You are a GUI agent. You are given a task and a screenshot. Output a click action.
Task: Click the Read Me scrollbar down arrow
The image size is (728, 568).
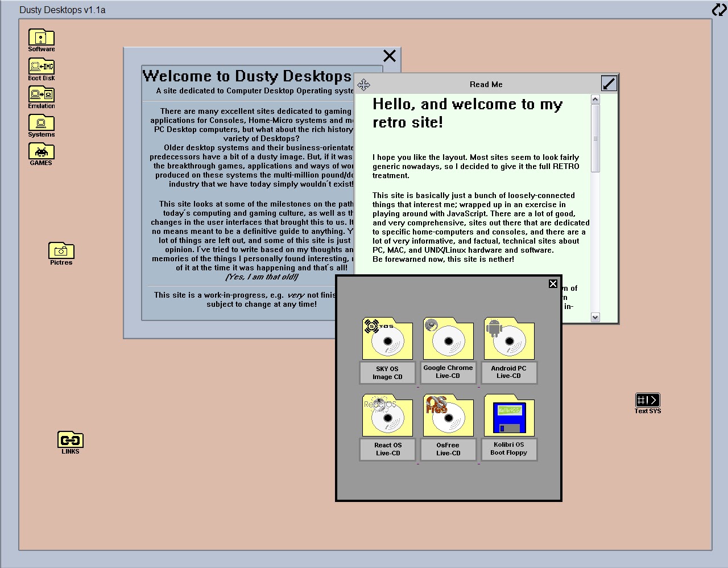(x=595, y=317)
